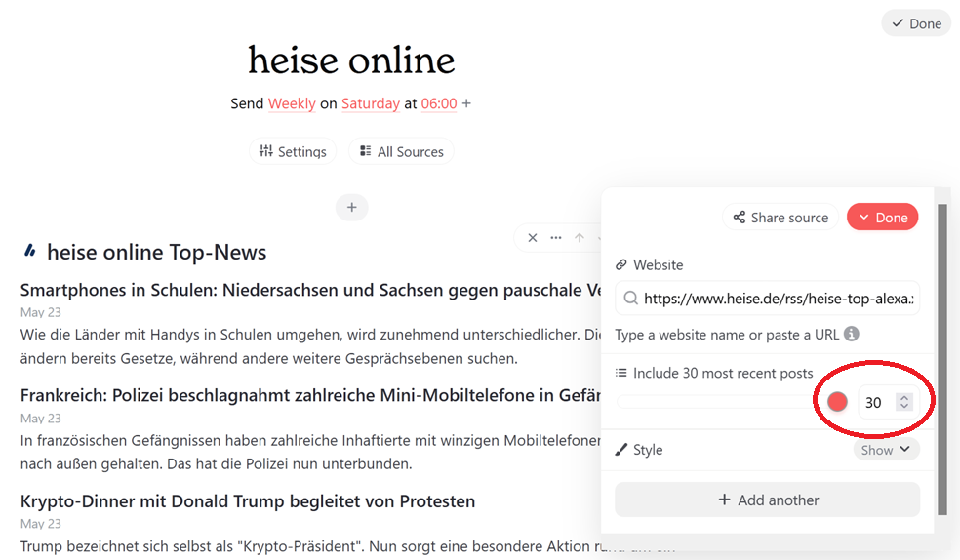Click the Include 30 most recent posts label
Screen dimensions: 960x560
coord(723,373)
